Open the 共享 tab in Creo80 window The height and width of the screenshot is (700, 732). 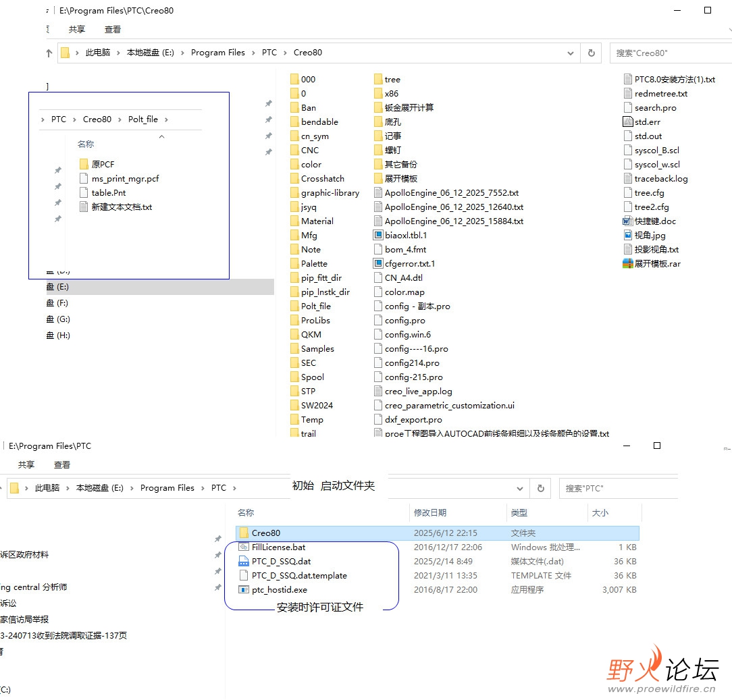tap(76, 30)
